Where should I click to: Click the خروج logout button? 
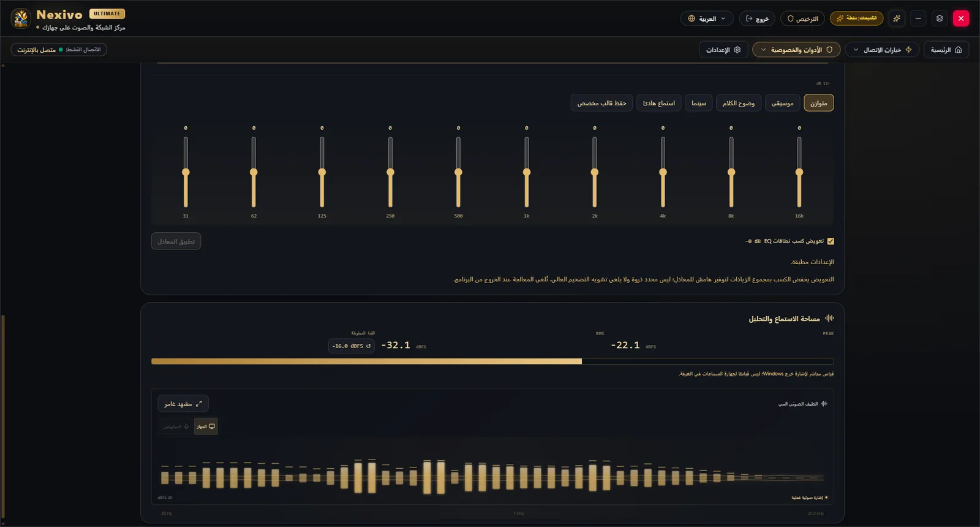tap(757, 19)
